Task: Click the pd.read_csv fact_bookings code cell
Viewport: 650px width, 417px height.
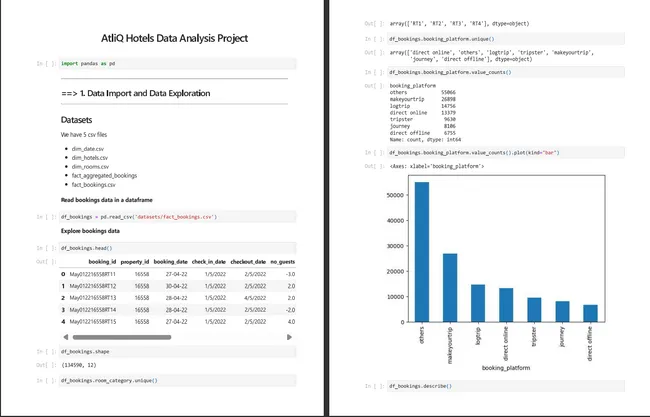Action: pyautogui.click(x=177, y=217)
